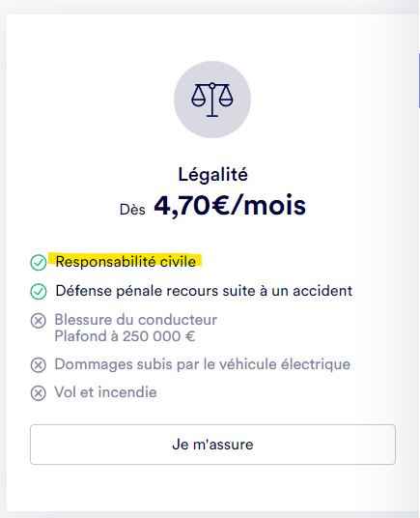Click the word accident in second feature
Image resolution: width=420 pixels, height=518 pixels.
coord(322,291)
